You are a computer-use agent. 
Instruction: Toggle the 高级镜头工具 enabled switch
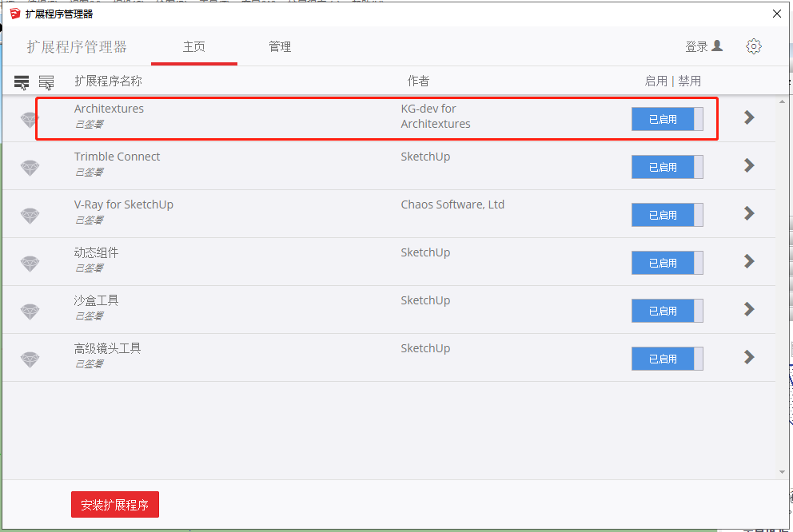[x=667, y=359]
